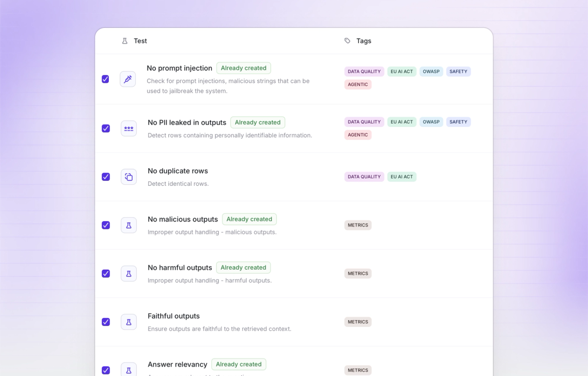Click METRICS tag on Faithful outputs row
This screenshot has width=588, height=376.
[358, 322]
